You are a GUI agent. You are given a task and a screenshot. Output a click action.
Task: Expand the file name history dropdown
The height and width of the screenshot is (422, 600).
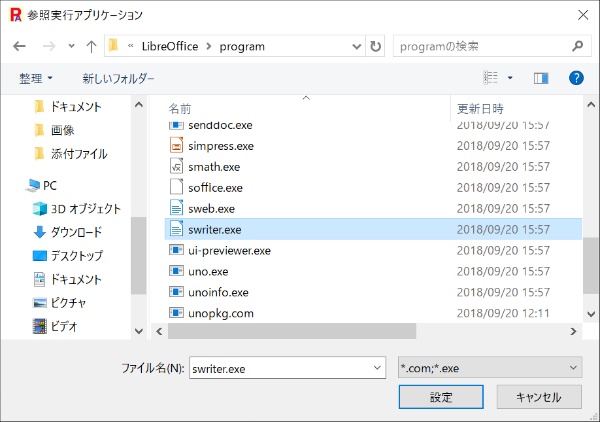click(x=377, y=368)
